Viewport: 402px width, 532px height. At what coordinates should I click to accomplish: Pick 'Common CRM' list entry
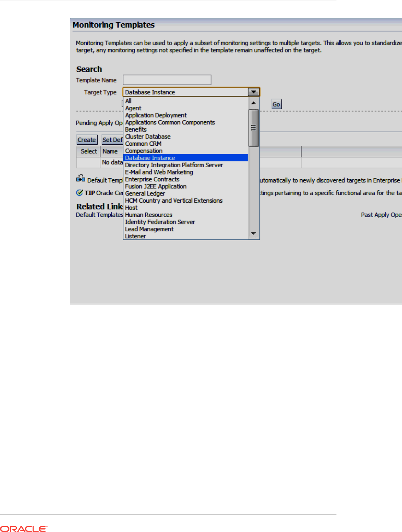coord(186,144)
